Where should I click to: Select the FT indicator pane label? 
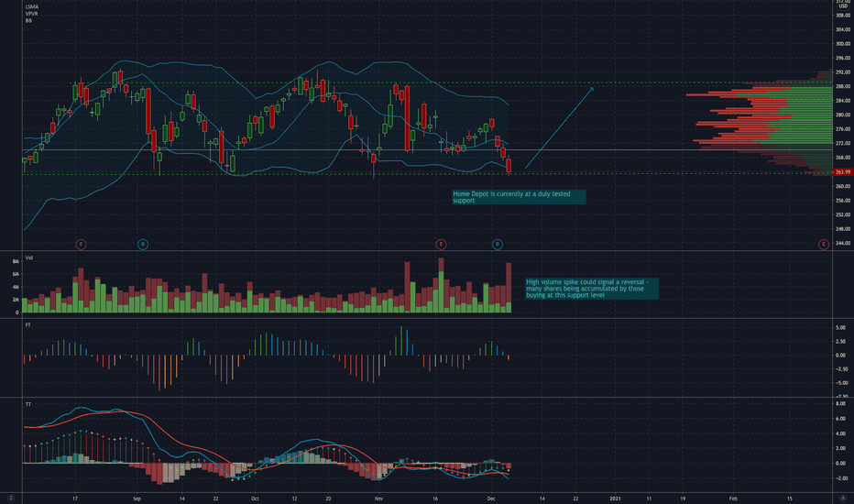coord(27,325)
